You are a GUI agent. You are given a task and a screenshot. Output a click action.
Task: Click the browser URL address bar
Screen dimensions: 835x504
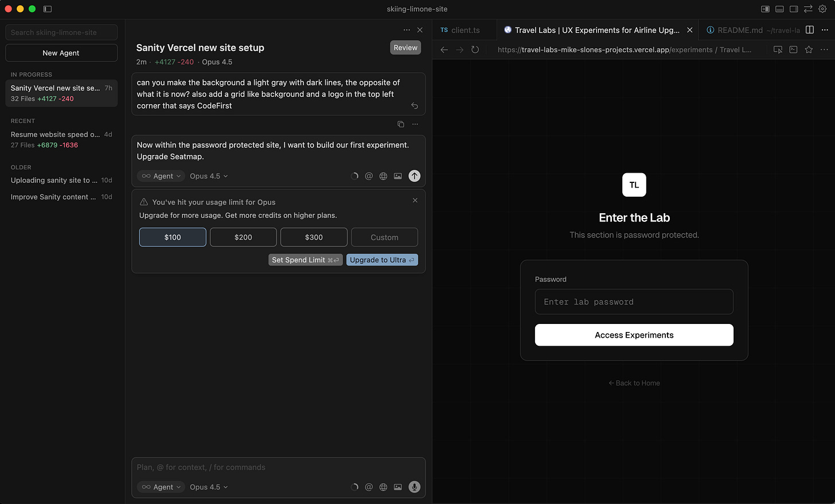point(625,50)
